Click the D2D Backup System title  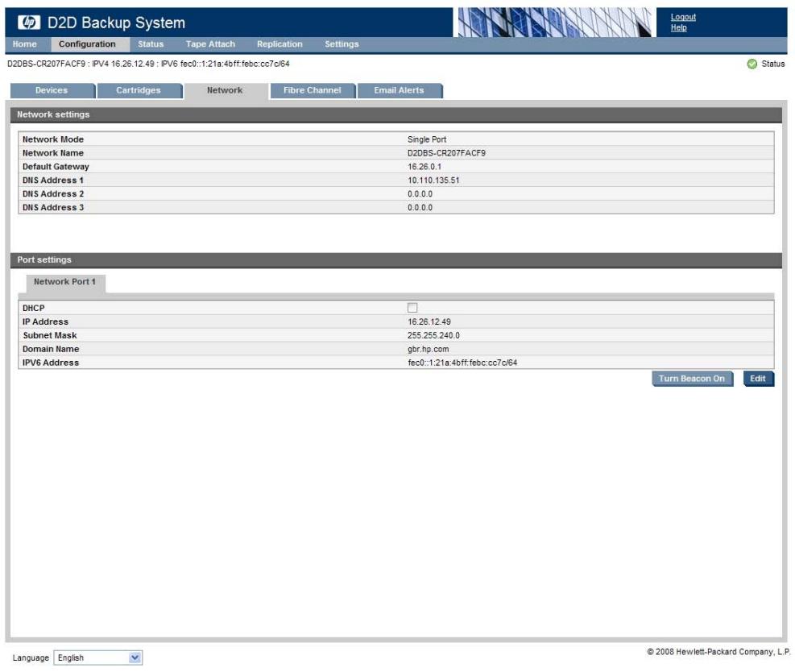point(116,23)
